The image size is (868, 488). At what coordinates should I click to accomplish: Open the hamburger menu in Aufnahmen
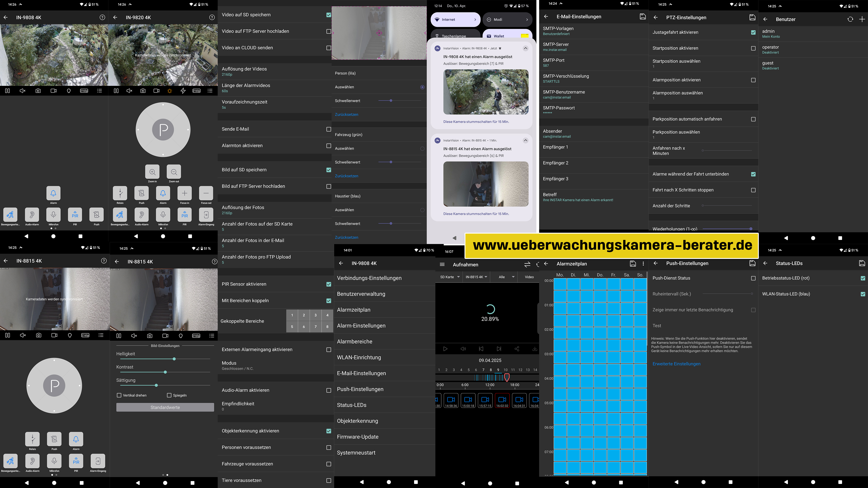pyautogui.click(x=442, y=265)
